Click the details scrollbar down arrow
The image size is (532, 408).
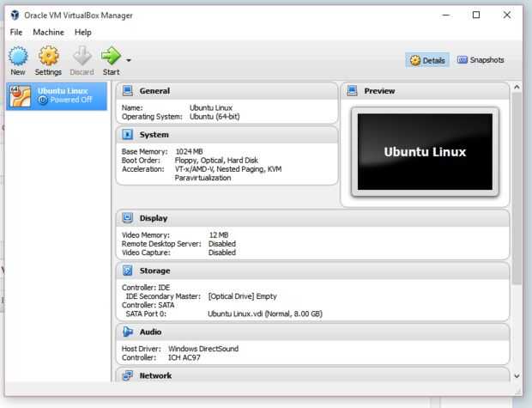click(517, 375)
